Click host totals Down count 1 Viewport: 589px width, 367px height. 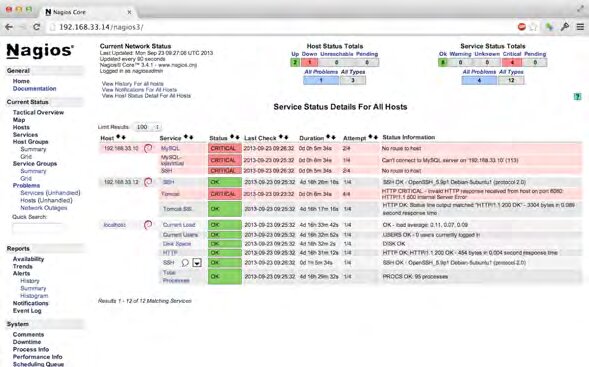(x=310, y=62)
